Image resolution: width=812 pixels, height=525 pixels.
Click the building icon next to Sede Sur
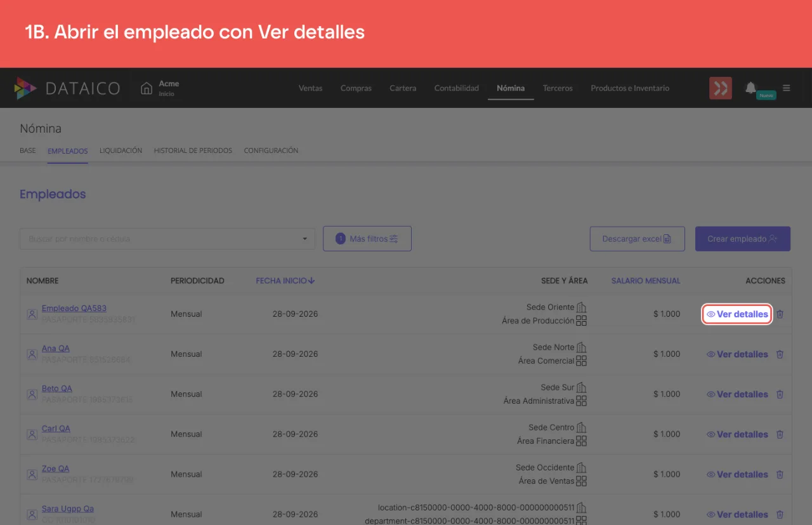(581, 387)
